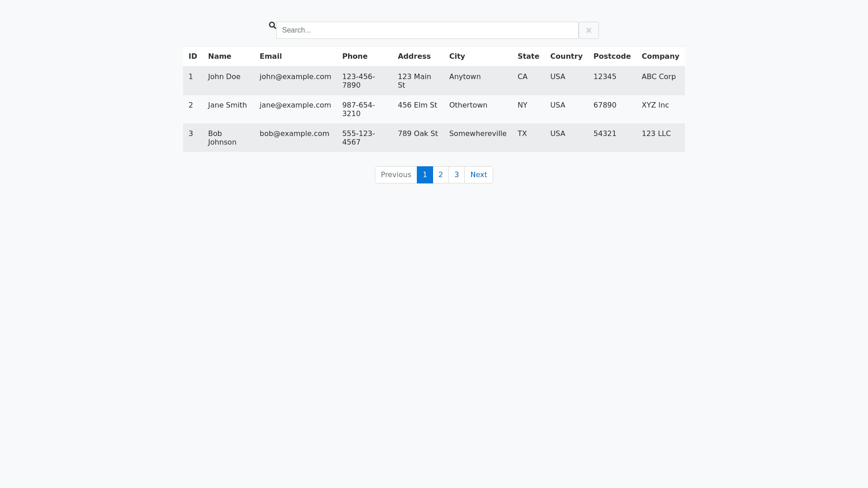868x488 pixels.
Task: Click the ABC Corp company cell
Action: (x=658, y=77)
